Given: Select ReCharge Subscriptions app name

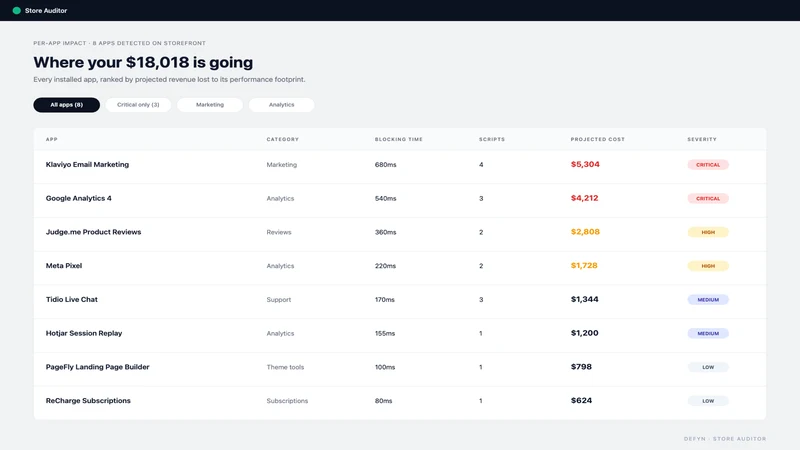Looking at the screenshot, I should click(x=88, y=401).
